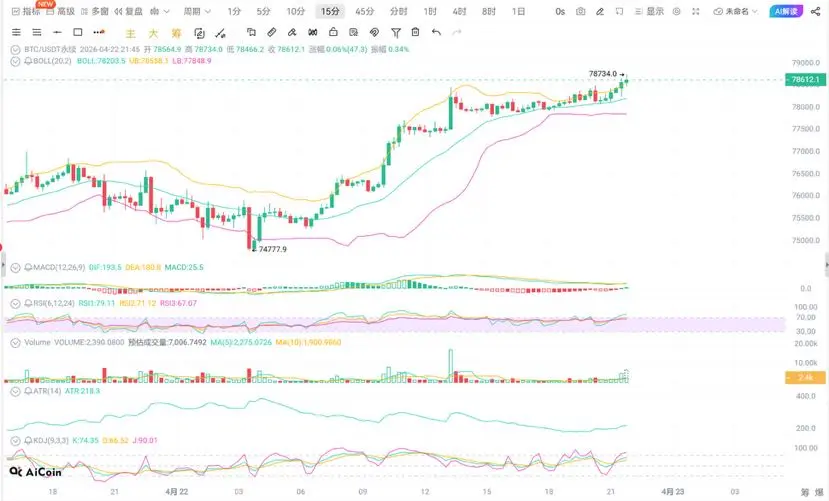Click the green 78612.1 current price tag
This screenshot has width=829, height=501.
point(806,80)
